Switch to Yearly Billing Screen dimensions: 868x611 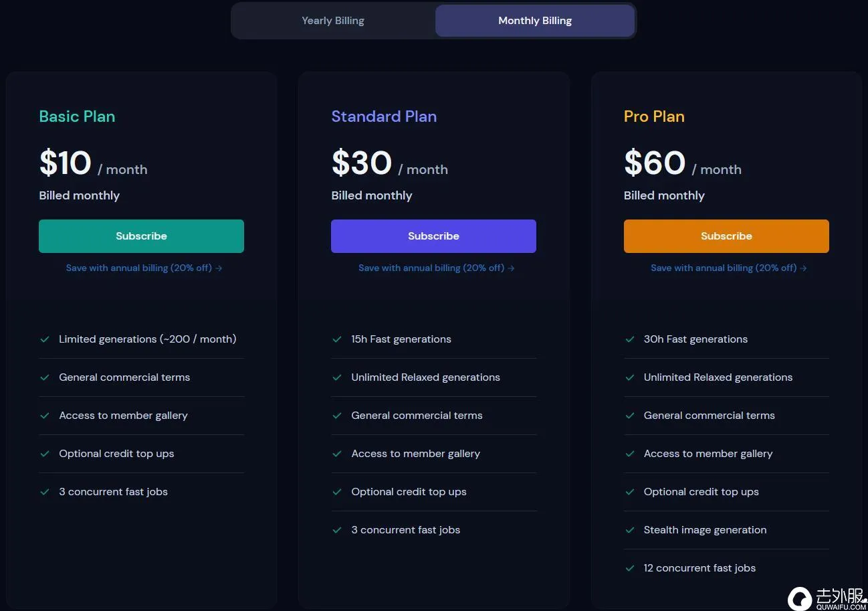click(333, 21)
